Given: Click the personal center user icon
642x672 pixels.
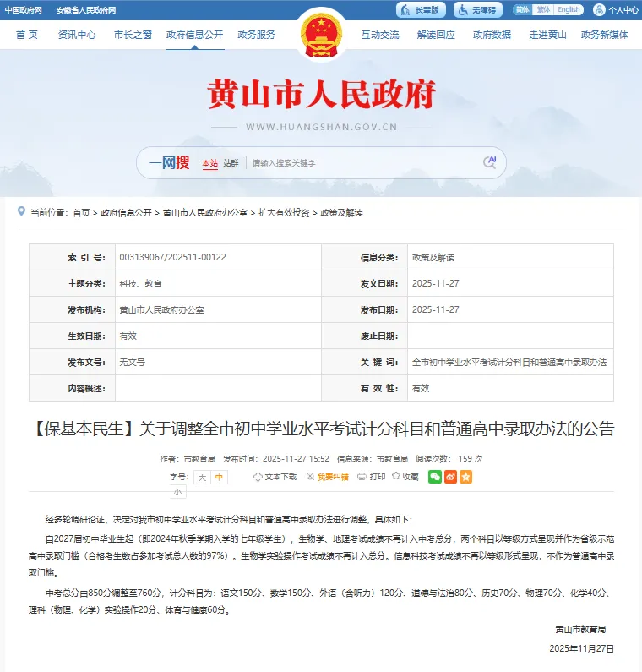Looking at the screenshot, I should [599, 10].
